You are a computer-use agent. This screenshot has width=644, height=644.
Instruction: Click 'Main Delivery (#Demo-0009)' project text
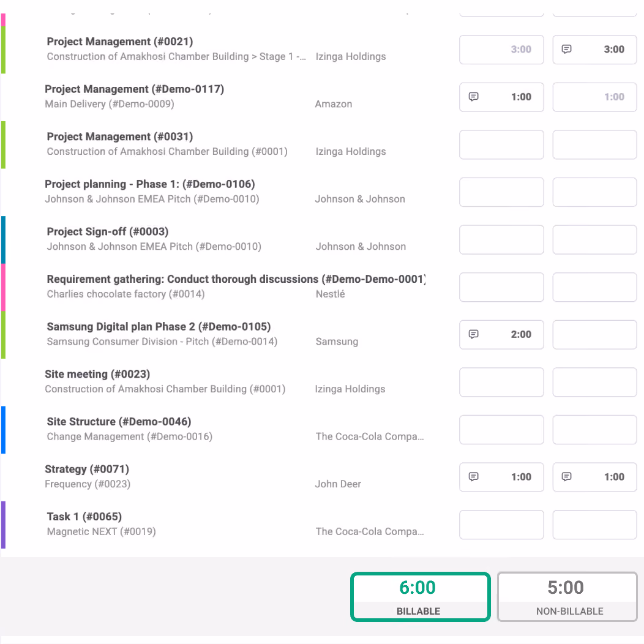[x=109, y=104]
